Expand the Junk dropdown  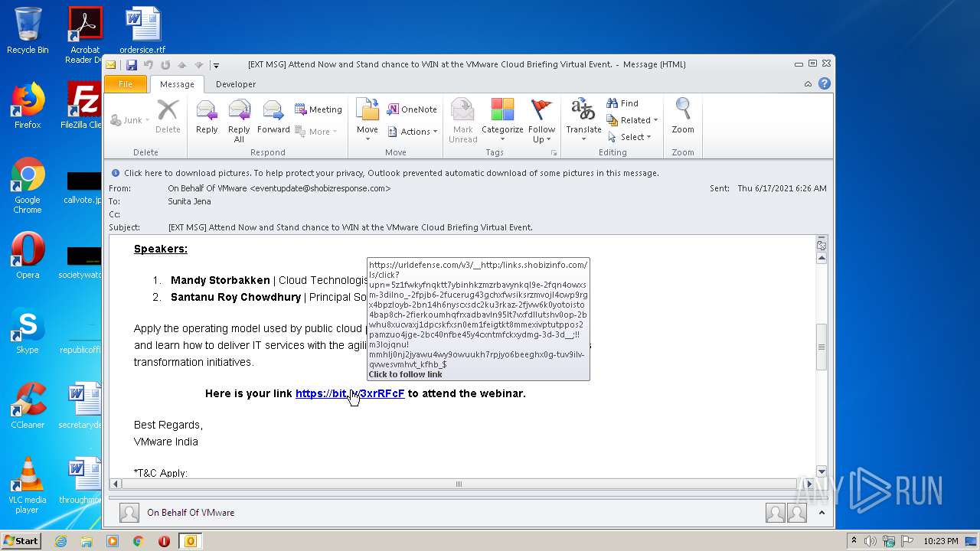130,120
